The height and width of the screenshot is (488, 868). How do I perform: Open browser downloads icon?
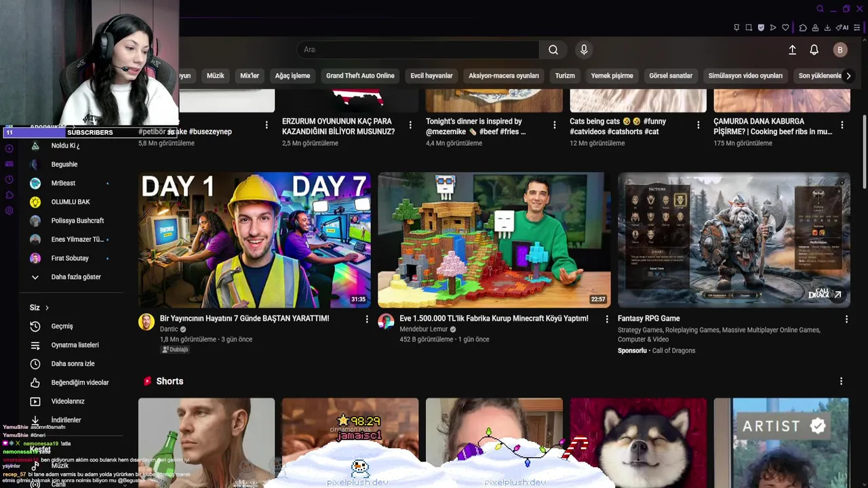coord(827,28)
